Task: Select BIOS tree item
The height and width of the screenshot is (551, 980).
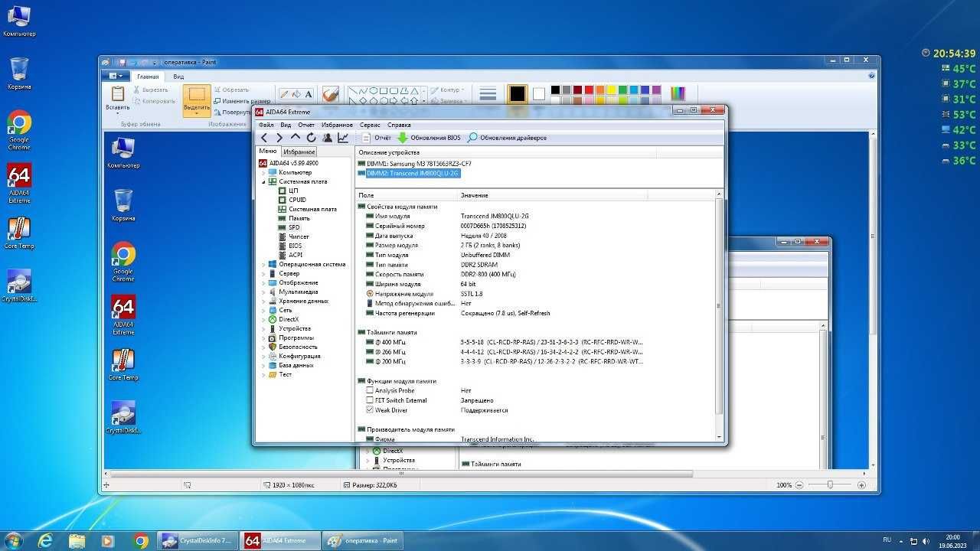Action: 295,246
